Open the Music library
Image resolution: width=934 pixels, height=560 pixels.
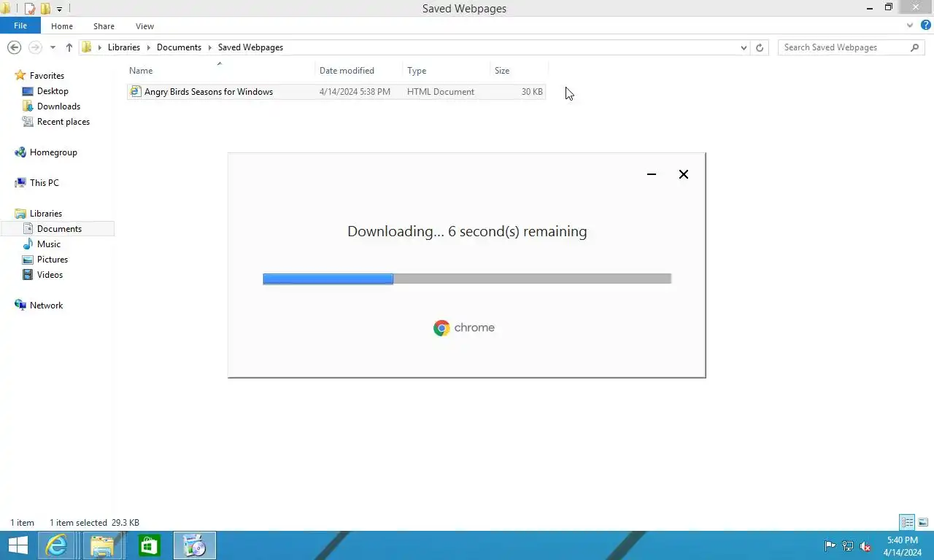tap(49, 244)
